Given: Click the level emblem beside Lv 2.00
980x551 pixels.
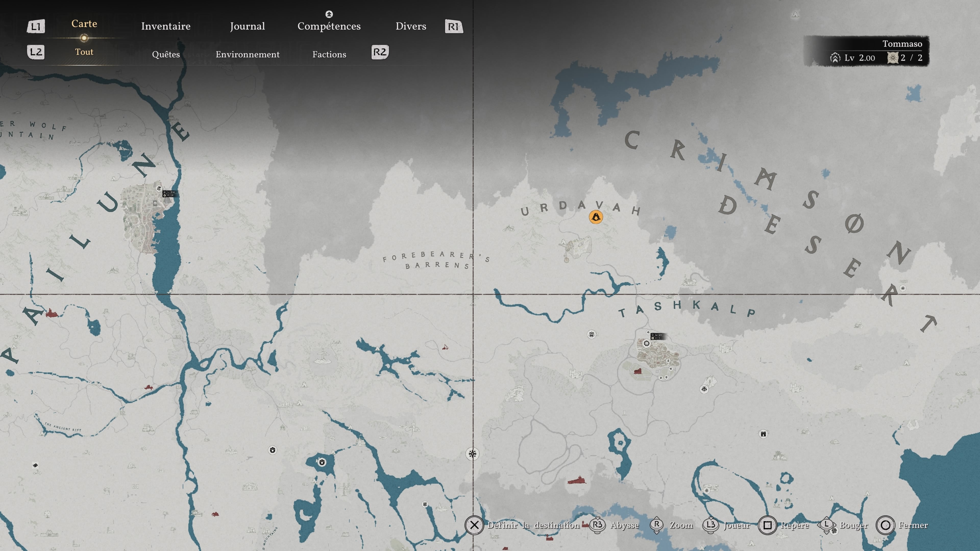Looking at the screenshot, I should 835,58.
